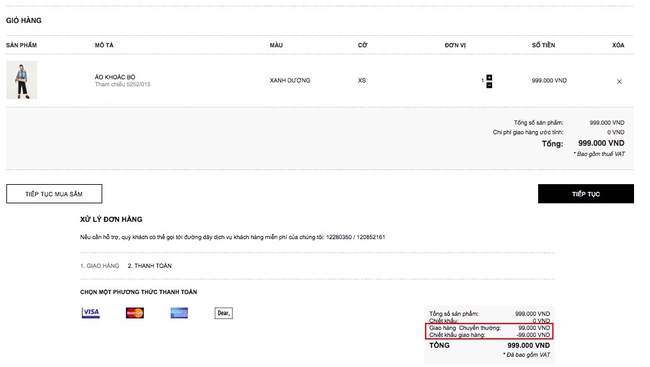
Task: Click the TIẾP TỤC MUA SẮM button
Action: [54, 194]
